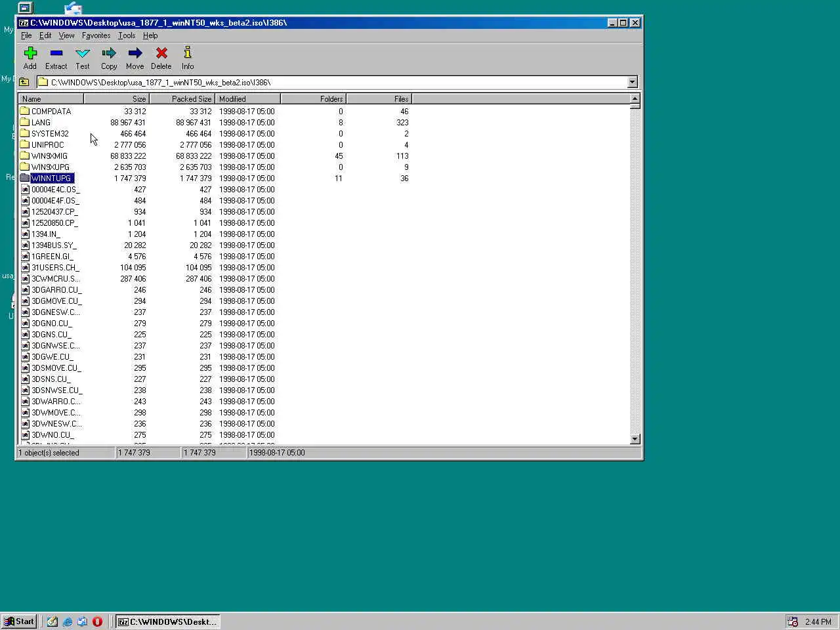This screenshot has width=840, height=630.
Task: Click the Copy toolbar icon
Action: (109, 53)
